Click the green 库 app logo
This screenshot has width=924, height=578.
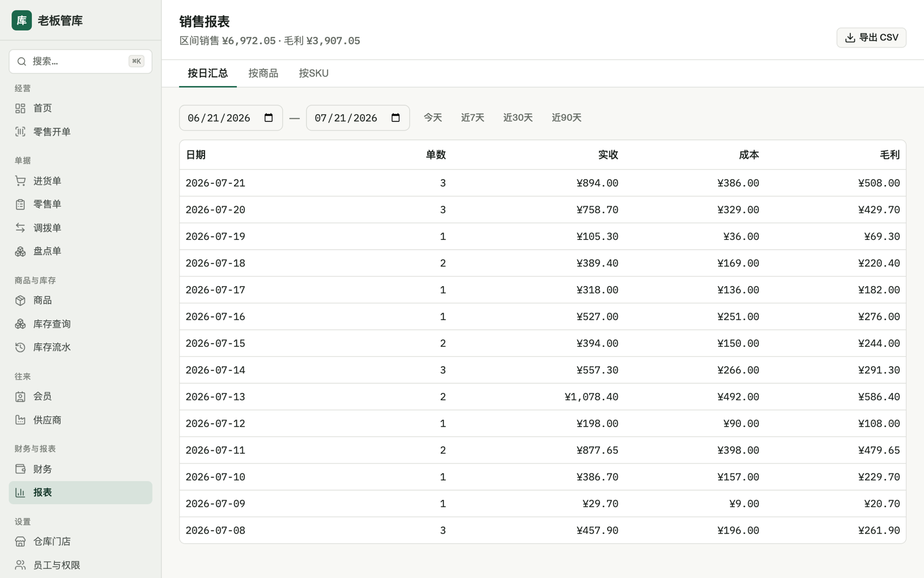pyautogui.click(x=22, y=20)
